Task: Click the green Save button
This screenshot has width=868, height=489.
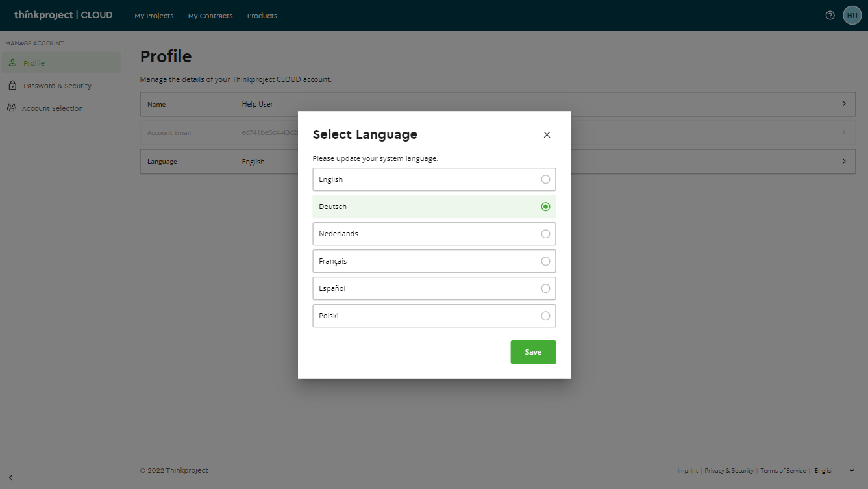Action: coord(533,352)
